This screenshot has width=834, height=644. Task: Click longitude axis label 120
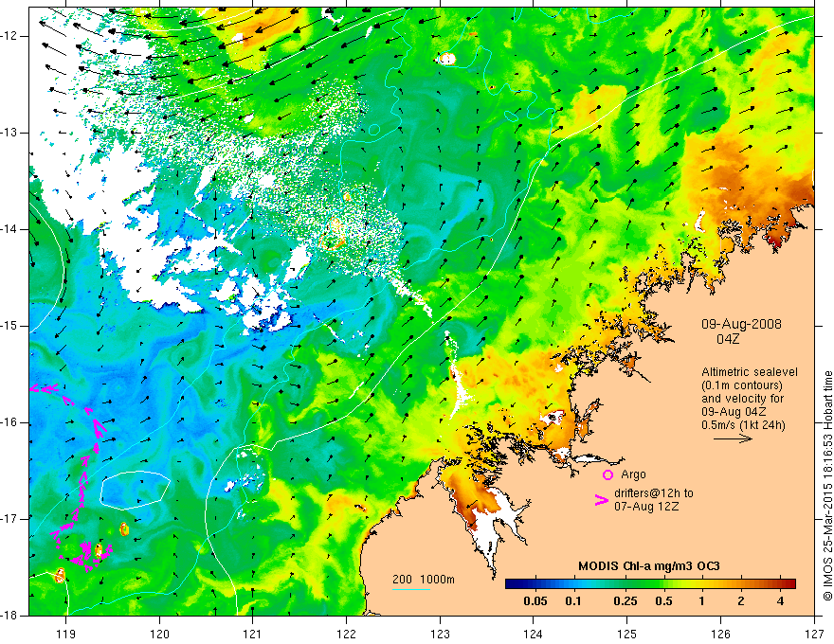point(159,634)
